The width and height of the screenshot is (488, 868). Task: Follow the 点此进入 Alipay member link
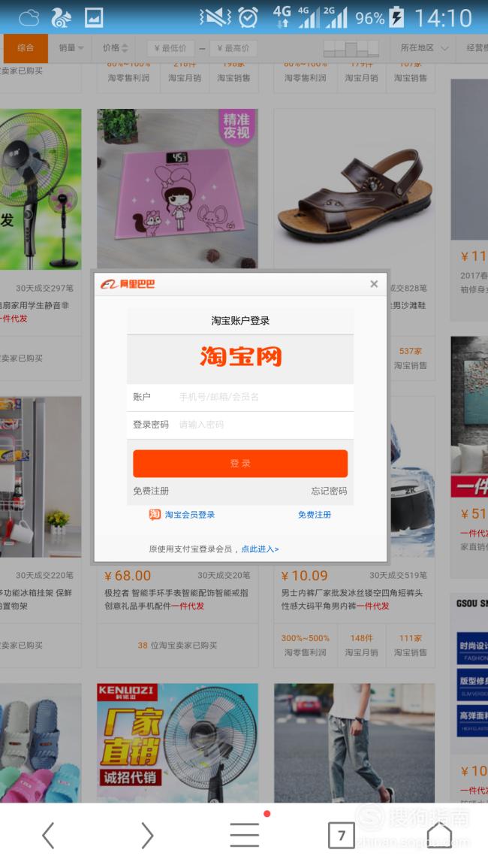pyautogui.click(x=260, y=549)
